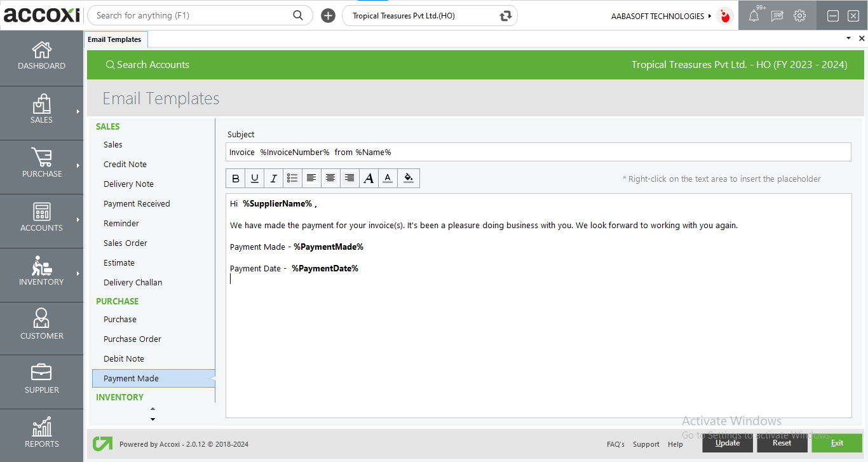Viewport: 868px width, 462px height.
Task: Align the text to the right
Action: 349,178
